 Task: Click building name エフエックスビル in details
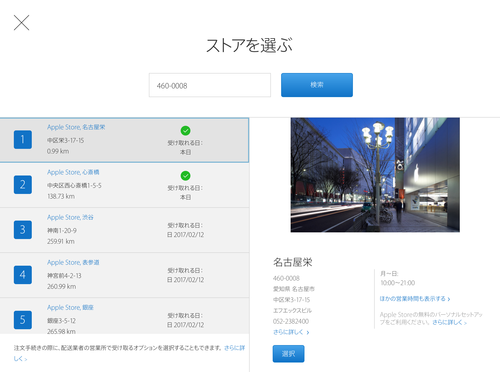coord(292,310)
